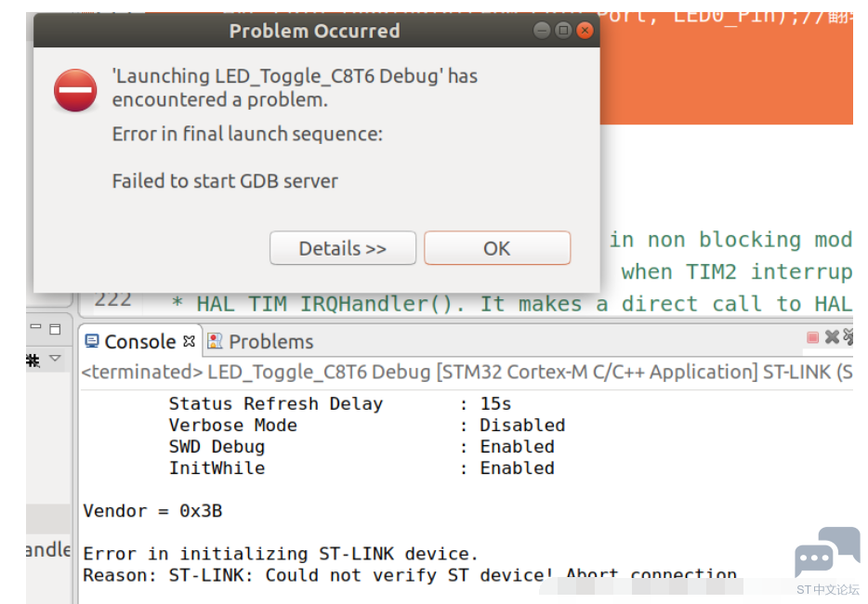Remove launch with the gray X icon
Image resolution: width=868 pixels, height=604 pixels.
click(x=832, y=336)
